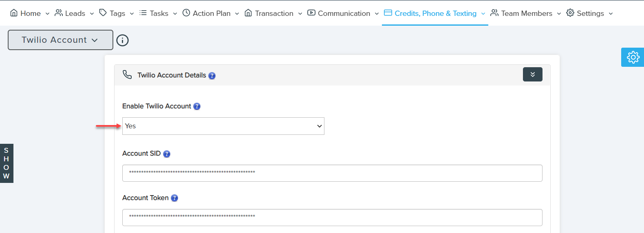Open the Team Members menu
Image resolution: width=644 pixels, height=233 pixels.
[x=526, y=13]
